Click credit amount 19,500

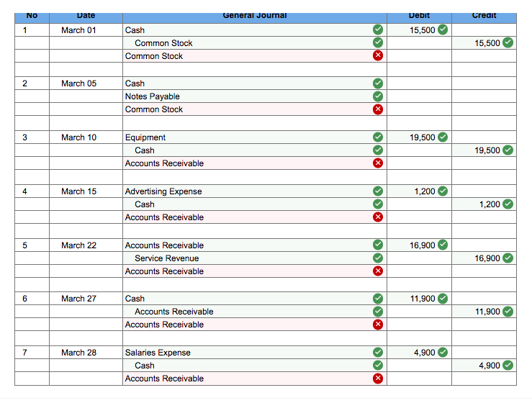coord(487,150)
